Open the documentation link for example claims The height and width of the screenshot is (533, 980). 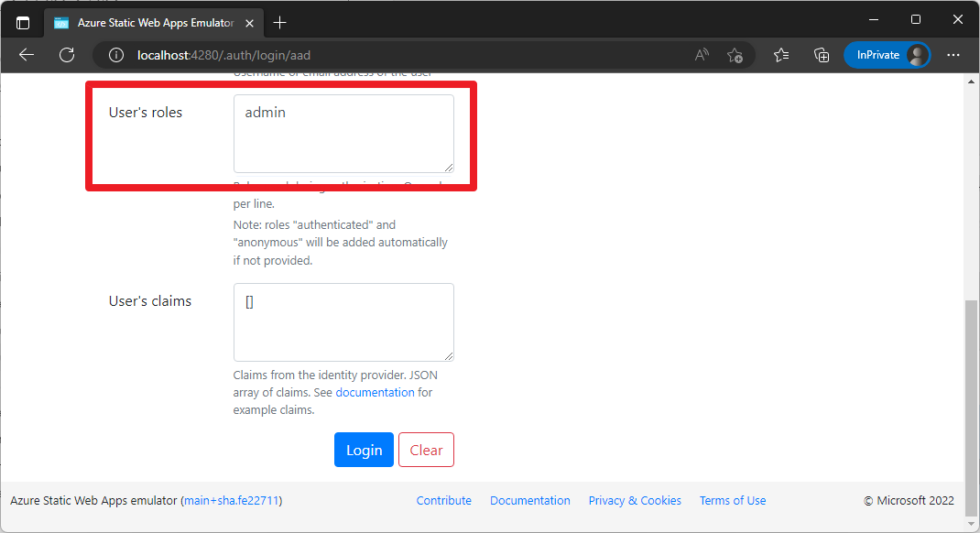click(x=375, y=392)
